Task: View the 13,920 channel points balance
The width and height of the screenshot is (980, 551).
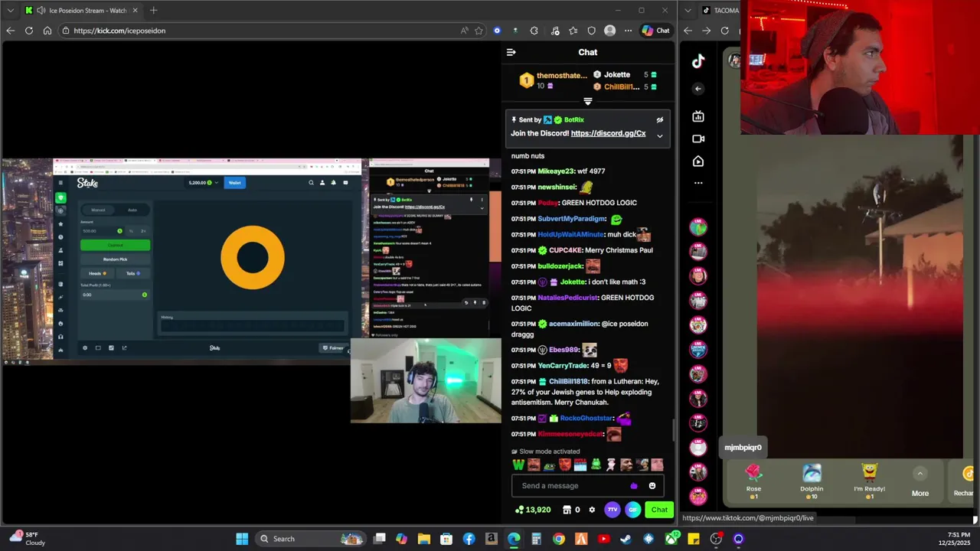Action: coord(533,510)
